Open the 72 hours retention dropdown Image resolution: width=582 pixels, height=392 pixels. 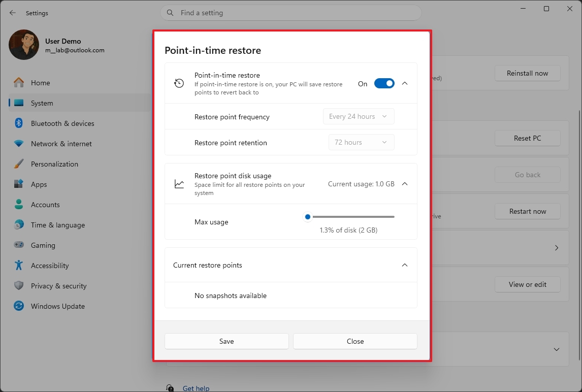point(361,142)
